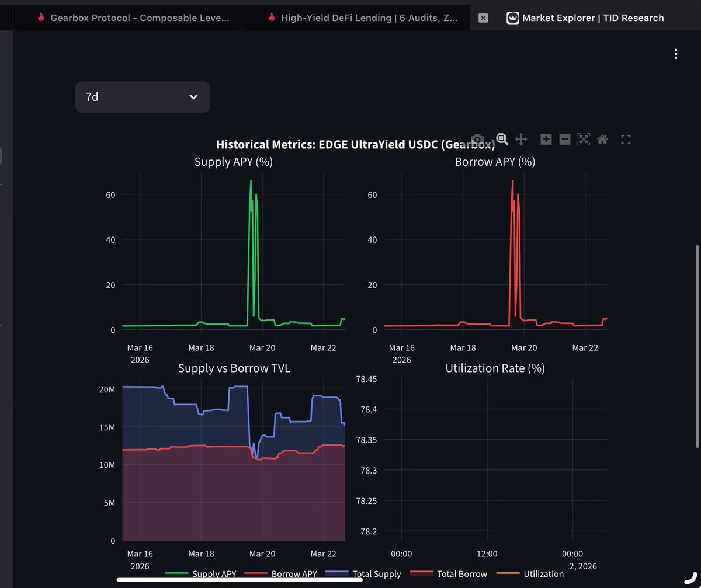Click the 78.45 utilization axis label
This screenshot has height=588, width=701.
point(366,379)
